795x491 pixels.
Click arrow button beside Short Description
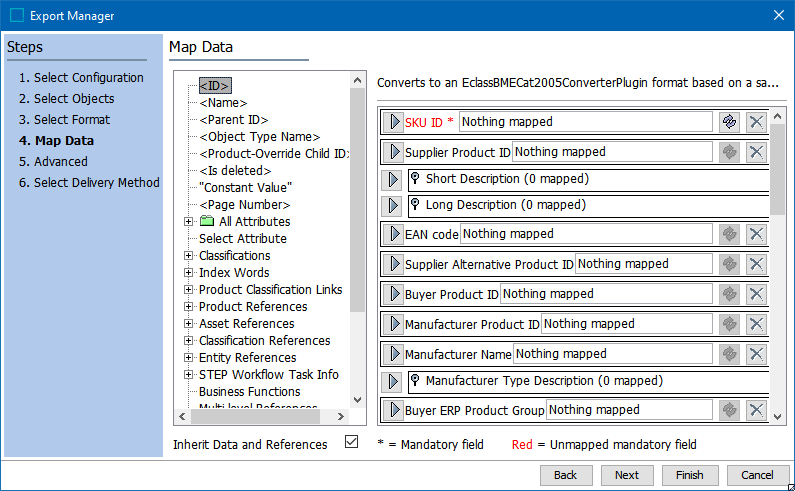[x=393, y=180]
